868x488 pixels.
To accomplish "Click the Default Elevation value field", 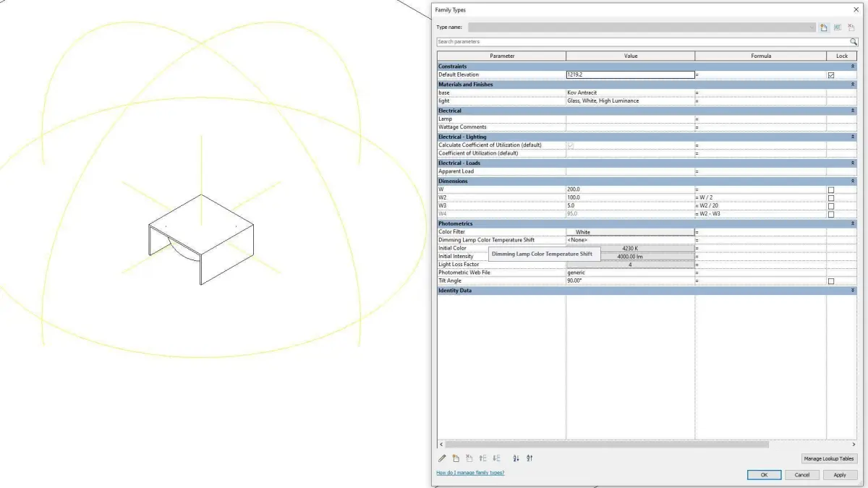I will 630,74.
